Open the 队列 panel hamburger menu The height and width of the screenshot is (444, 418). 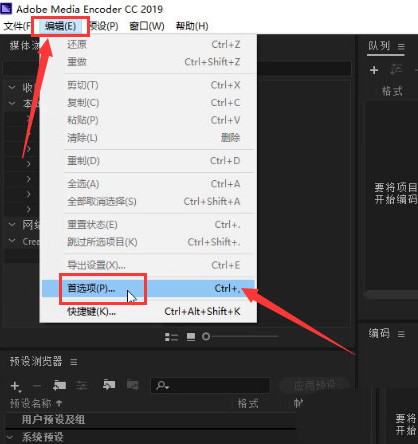(x=401, y=47)
